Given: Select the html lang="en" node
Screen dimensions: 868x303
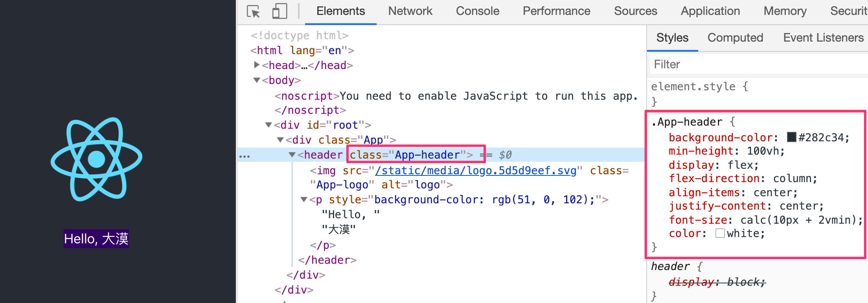Looking at the screenshot, I should (x=302, y=50).
